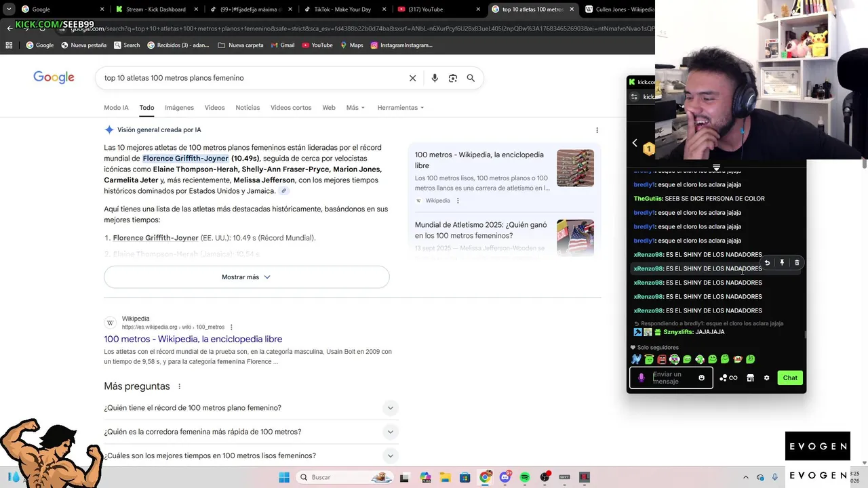Viewport: 868px width, 488px height.
Task: Switch to the Videos results tab
Action: click(214, 108)
